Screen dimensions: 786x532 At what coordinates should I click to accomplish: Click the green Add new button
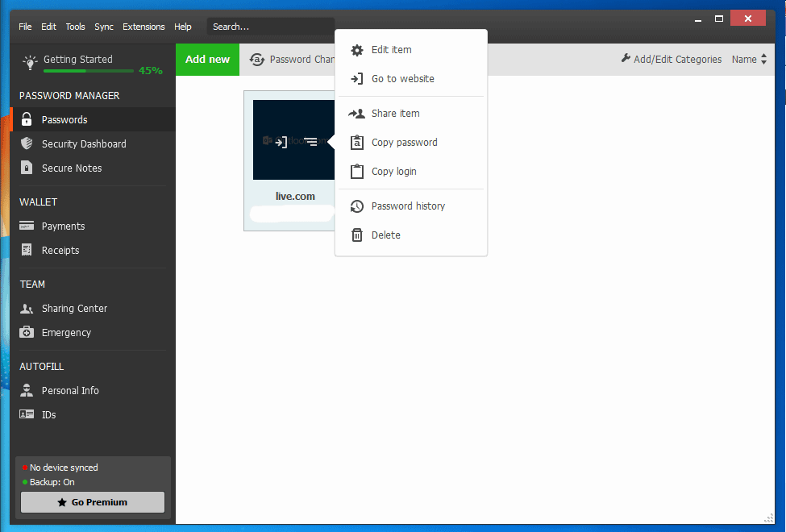click(x=207, y=60)
